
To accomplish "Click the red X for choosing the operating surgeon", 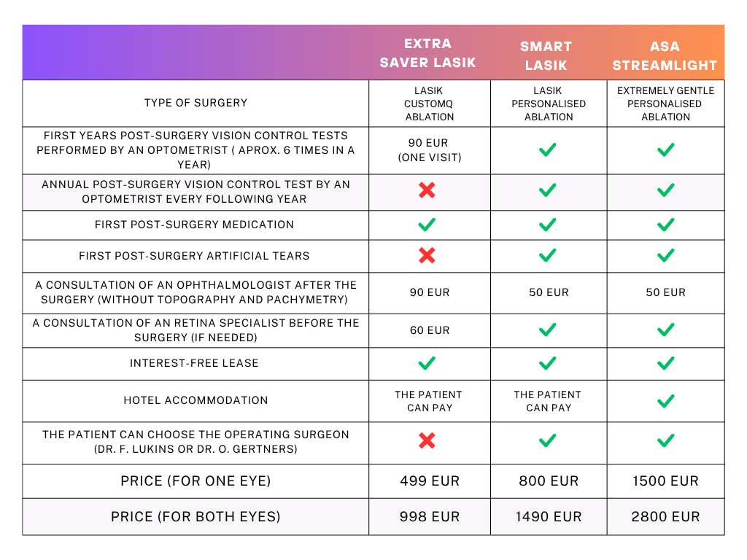I will (x=427, y=440).
